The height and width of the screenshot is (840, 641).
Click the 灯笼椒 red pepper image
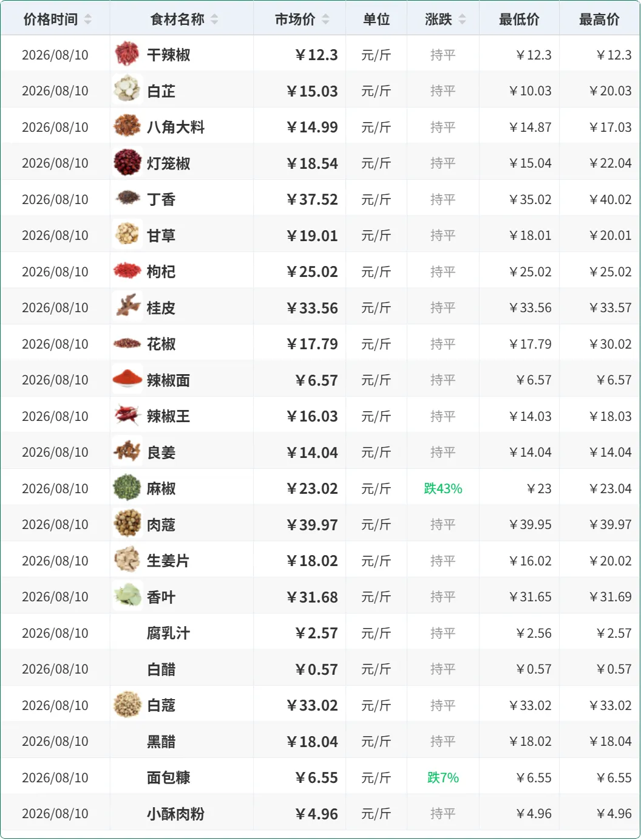tap(127, 163)
